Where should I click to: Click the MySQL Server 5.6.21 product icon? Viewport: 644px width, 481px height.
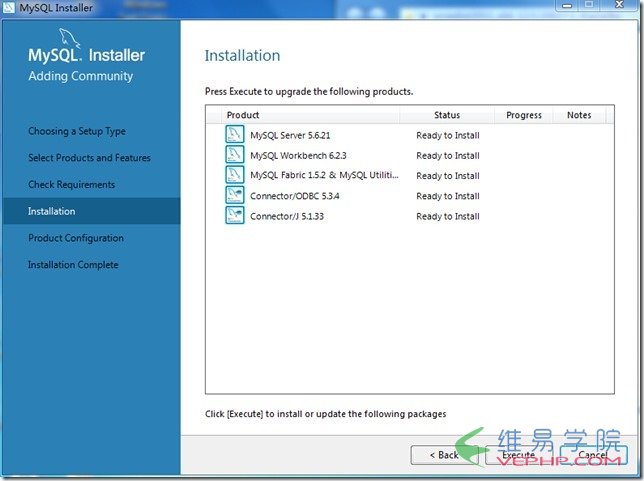(235, 134)
